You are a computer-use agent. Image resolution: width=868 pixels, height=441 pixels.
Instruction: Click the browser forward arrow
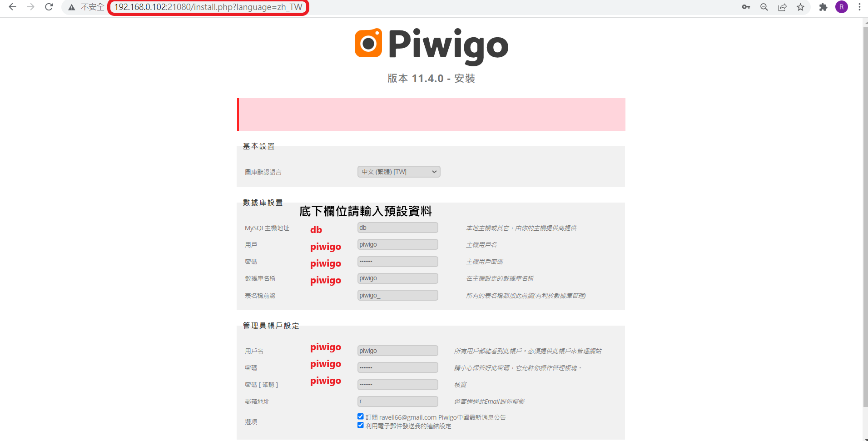point(30,7)
